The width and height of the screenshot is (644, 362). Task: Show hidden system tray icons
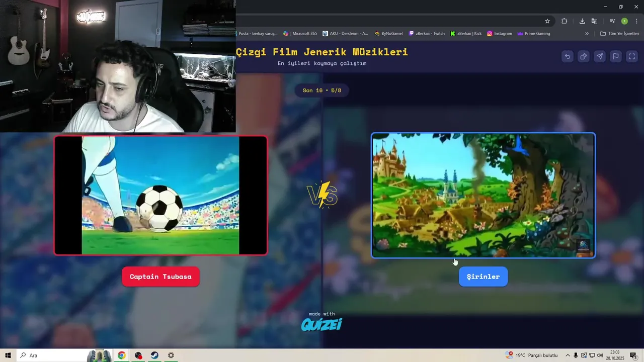click(568, 355)
